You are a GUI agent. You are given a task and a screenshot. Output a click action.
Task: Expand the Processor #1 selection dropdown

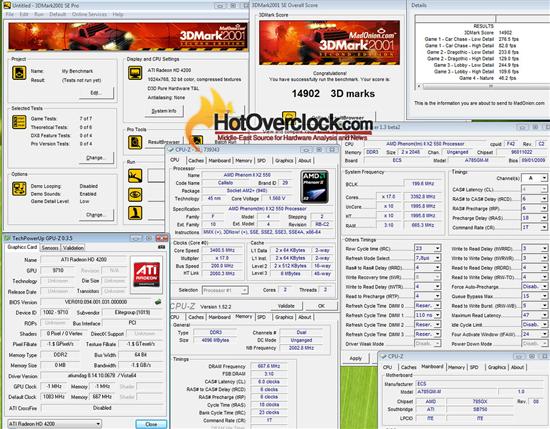(225, 290)
